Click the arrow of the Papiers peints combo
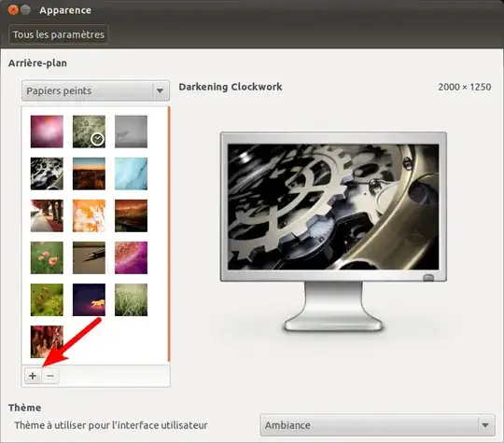 161,90
